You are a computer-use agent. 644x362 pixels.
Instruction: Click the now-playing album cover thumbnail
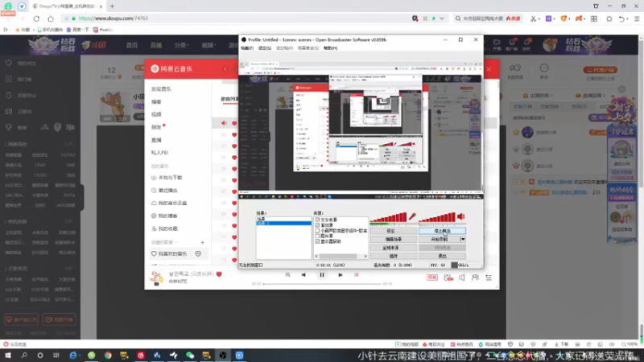click(x=156, y=278)
